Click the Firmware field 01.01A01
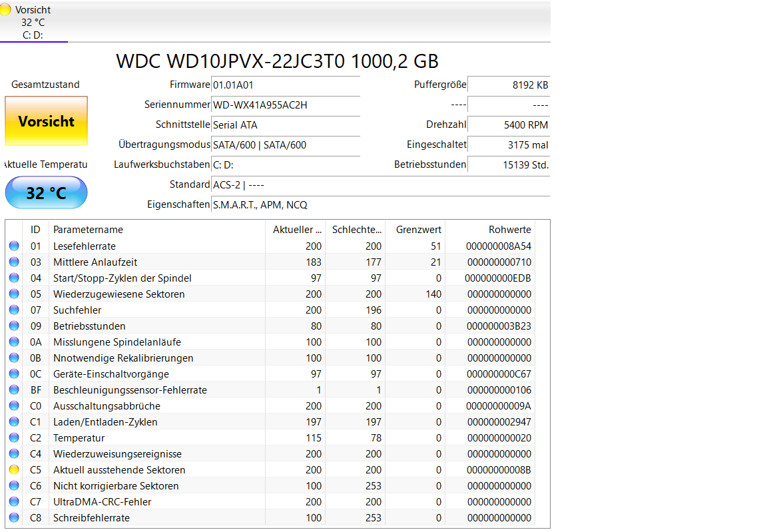The height and width of the screenshot is (532, 767). tap(286, 85)
